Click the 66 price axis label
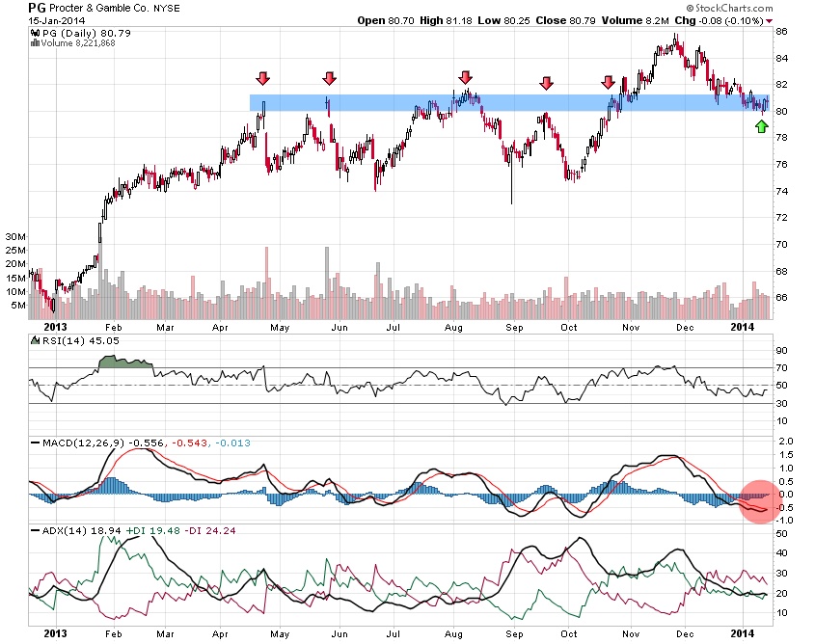Screen dimensions: 815x644 coord(781,298)
